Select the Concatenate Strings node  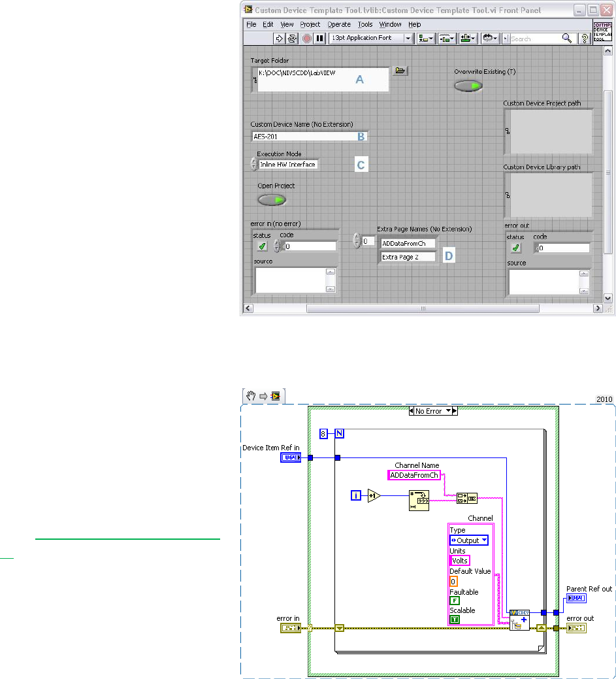coord(466,499)
